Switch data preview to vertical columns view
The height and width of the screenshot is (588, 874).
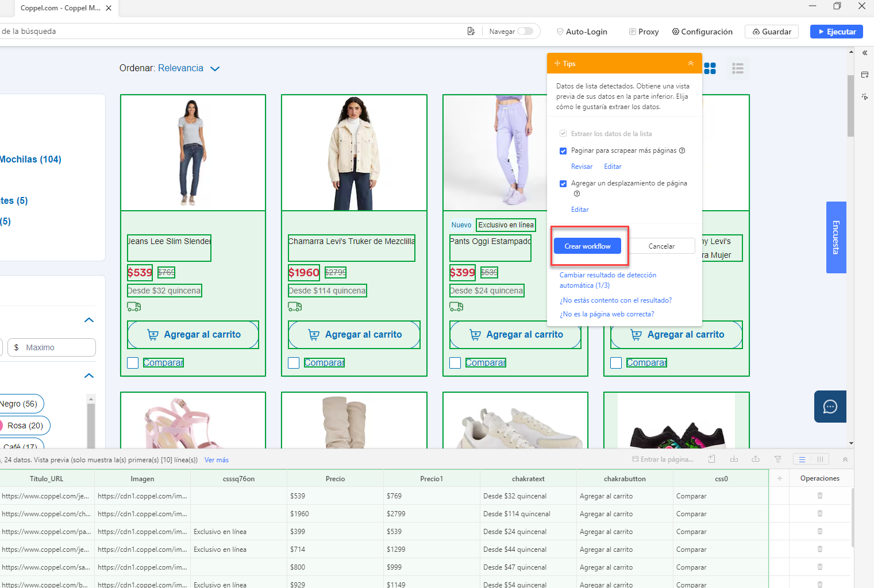(821, 459)
